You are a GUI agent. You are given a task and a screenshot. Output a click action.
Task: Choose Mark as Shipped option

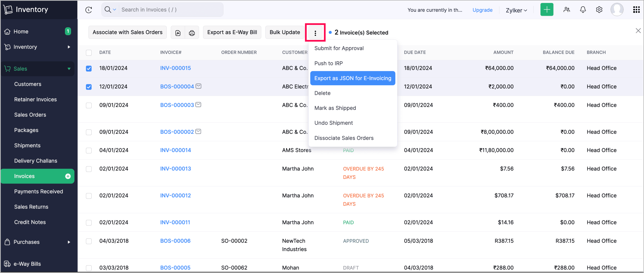point(352,108)
